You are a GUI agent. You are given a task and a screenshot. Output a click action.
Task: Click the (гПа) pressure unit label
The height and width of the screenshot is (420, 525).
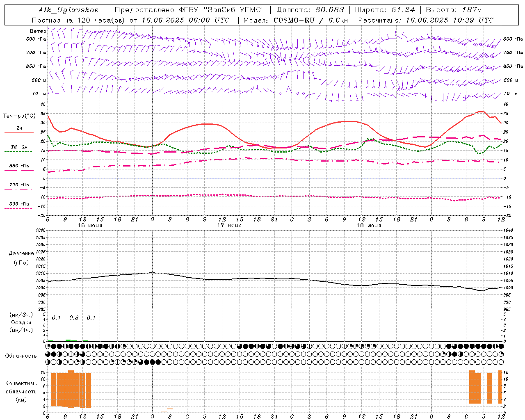coord(21,262)
